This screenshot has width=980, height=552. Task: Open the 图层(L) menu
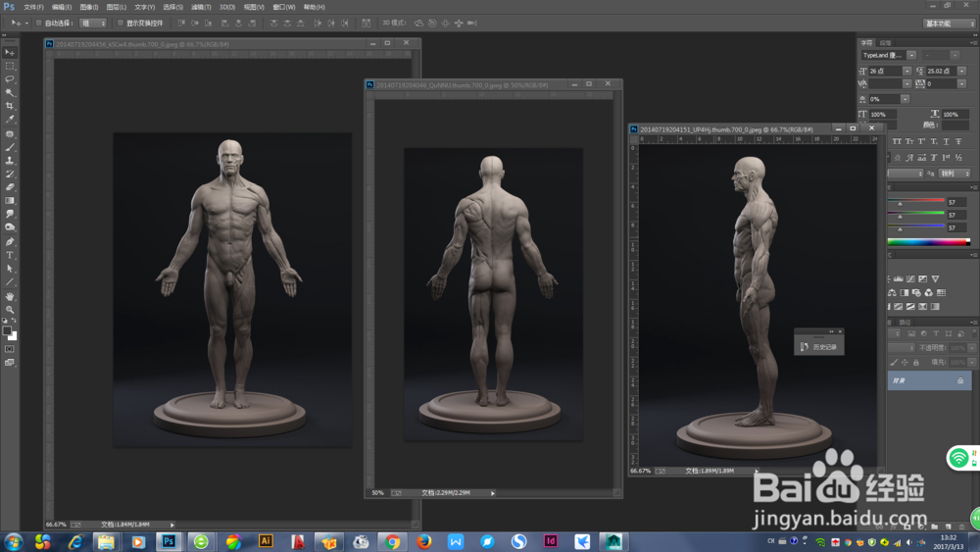[x=117, y=7]
